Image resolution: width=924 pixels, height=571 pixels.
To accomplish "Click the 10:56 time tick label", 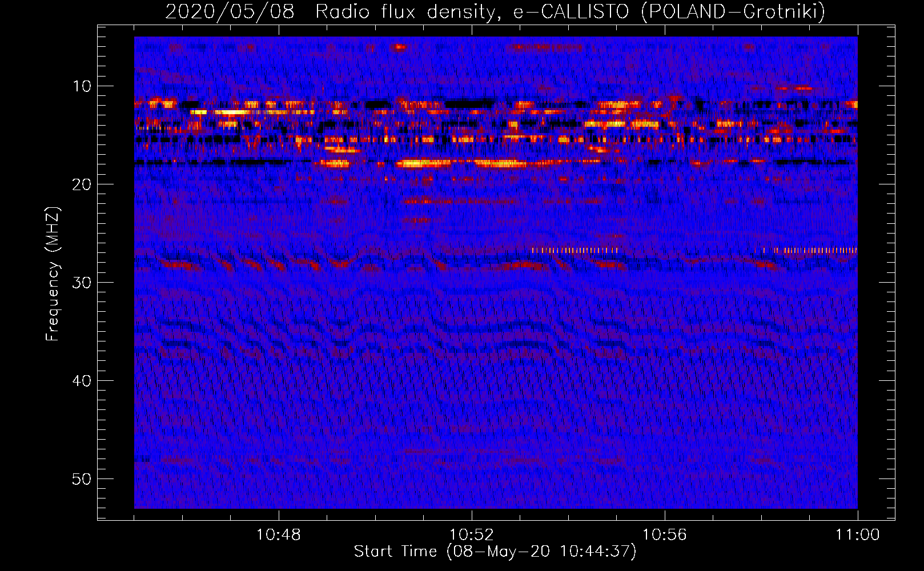I will pos(665,534).
